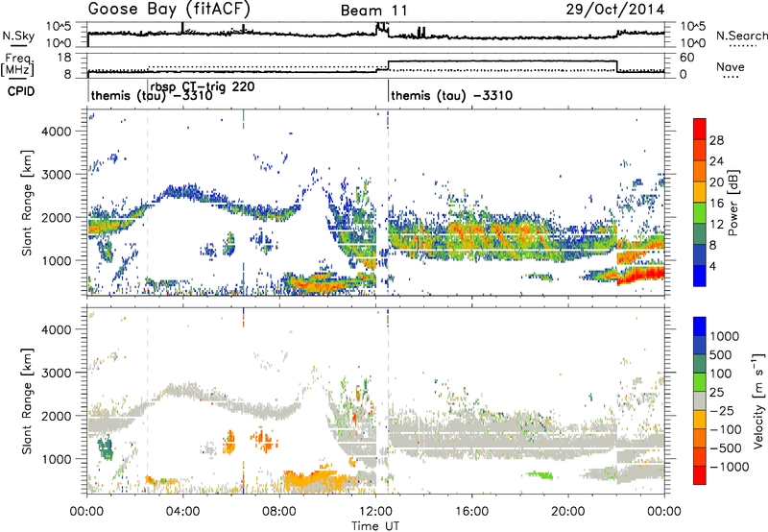Click the '-100' label on velocity colorbar
The width and height of the screenshot is (768, 532).
(726, 429)
